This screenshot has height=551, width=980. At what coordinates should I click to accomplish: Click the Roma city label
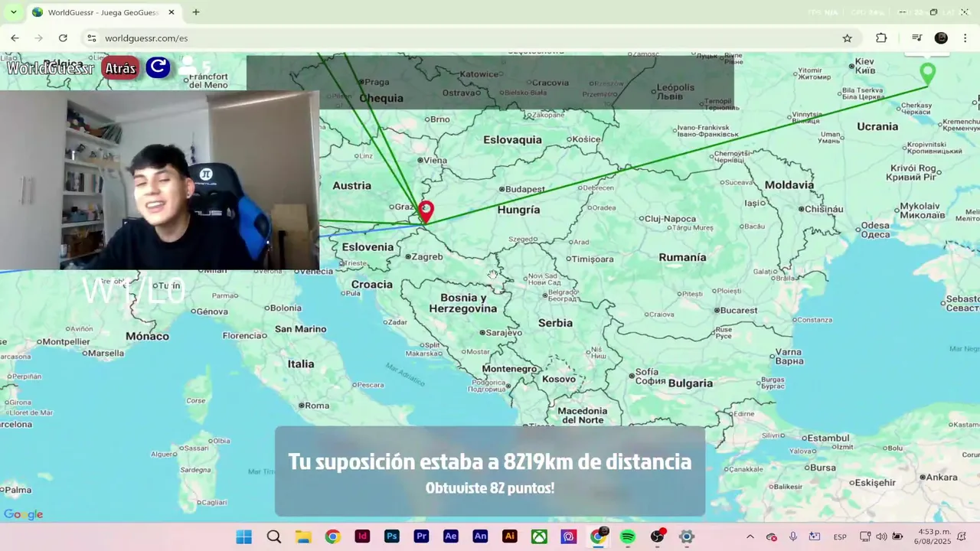coord(316,406)
